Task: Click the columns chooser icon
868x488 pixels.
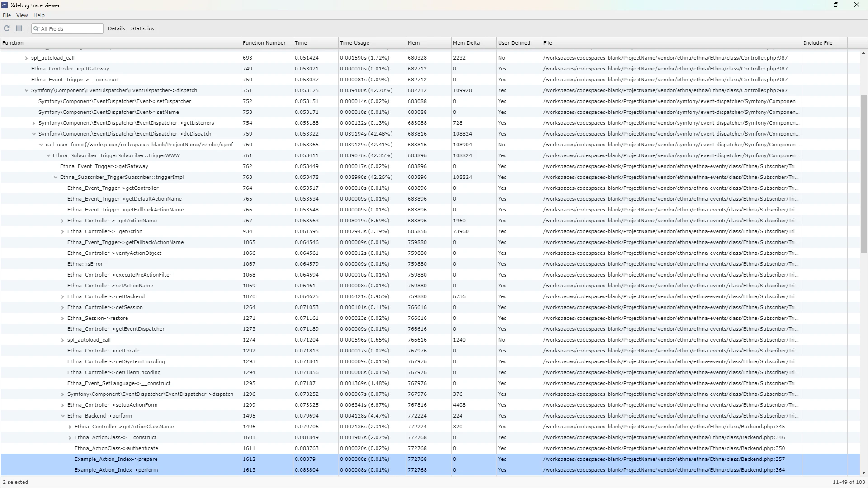Action: click(19, 28)
